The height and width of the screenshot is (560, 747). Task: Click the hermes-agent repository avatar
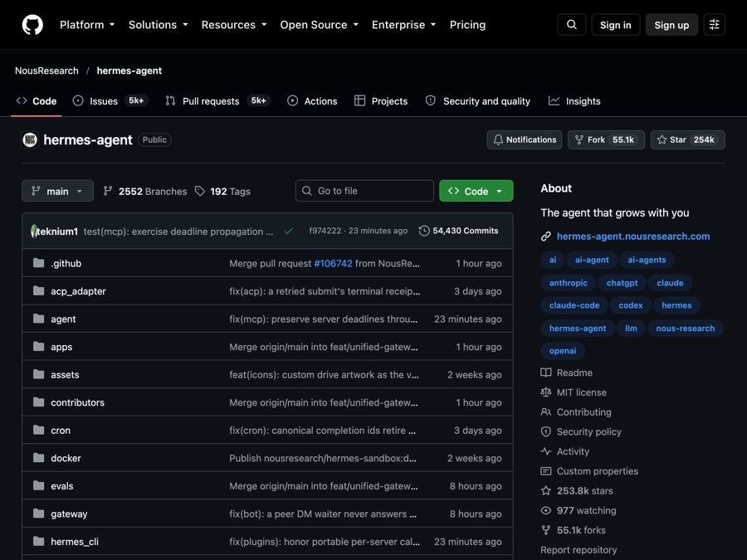30,140
